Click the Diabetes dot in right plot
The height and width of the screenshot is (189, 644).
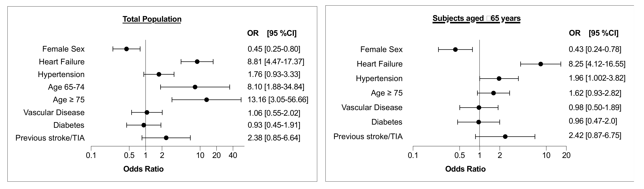(478, 122)
